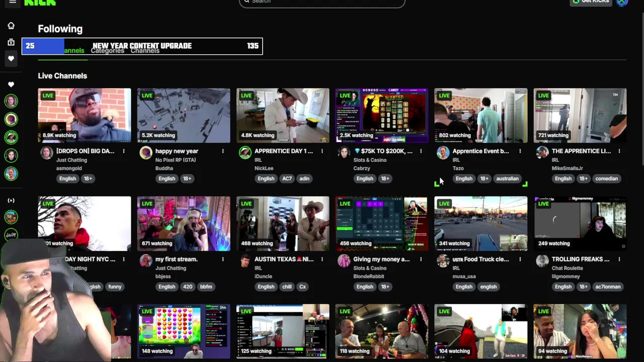Click the 'ac7ionman' tag on lilgmommey's stream
The width and height of the screenshot is (644, 362).
(607, 287)
